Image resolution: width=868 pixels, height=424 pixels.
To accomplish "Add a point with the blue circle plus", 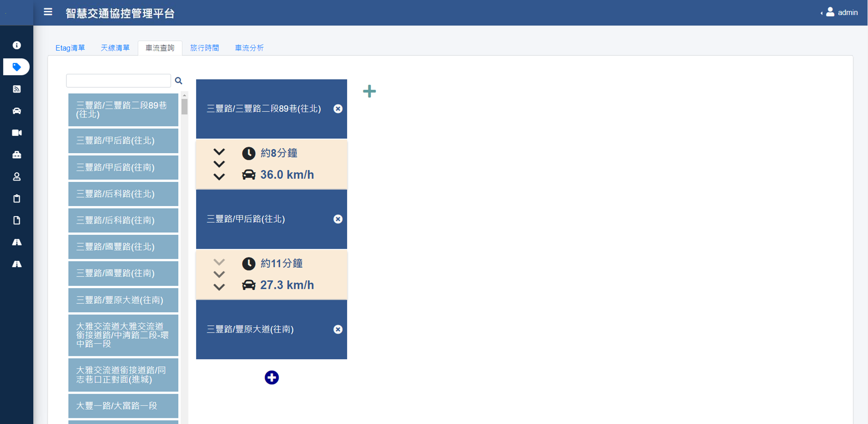I will pyautogui.click(x=272, y=378).
